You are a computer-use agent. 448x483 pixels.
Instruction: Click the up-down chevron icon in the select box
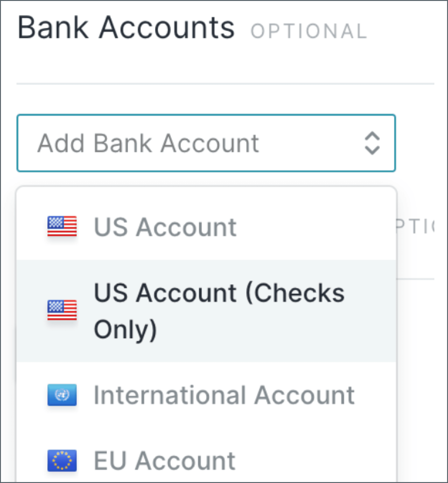tap(372, 143)
